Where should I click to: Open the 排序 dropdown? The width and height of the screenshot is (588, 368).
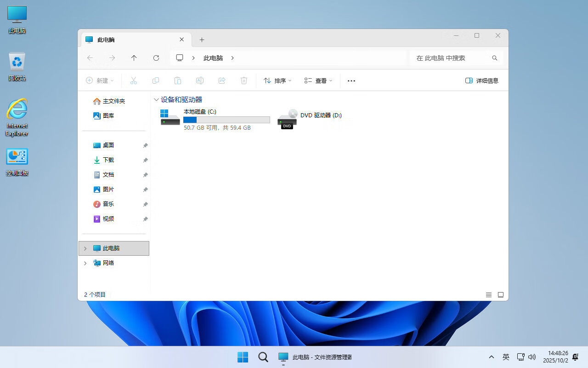click(x=277, y=80)
